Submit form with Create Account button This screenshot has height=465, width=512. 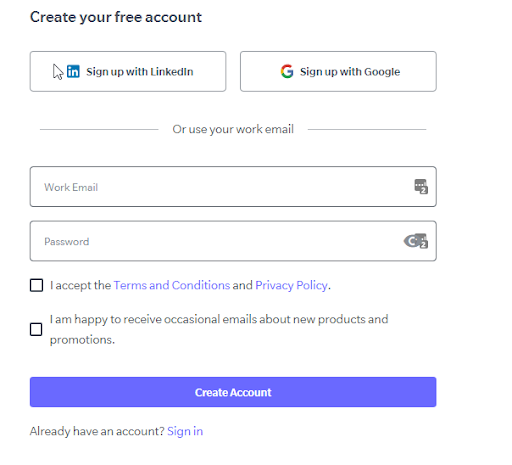coord(233,392)
